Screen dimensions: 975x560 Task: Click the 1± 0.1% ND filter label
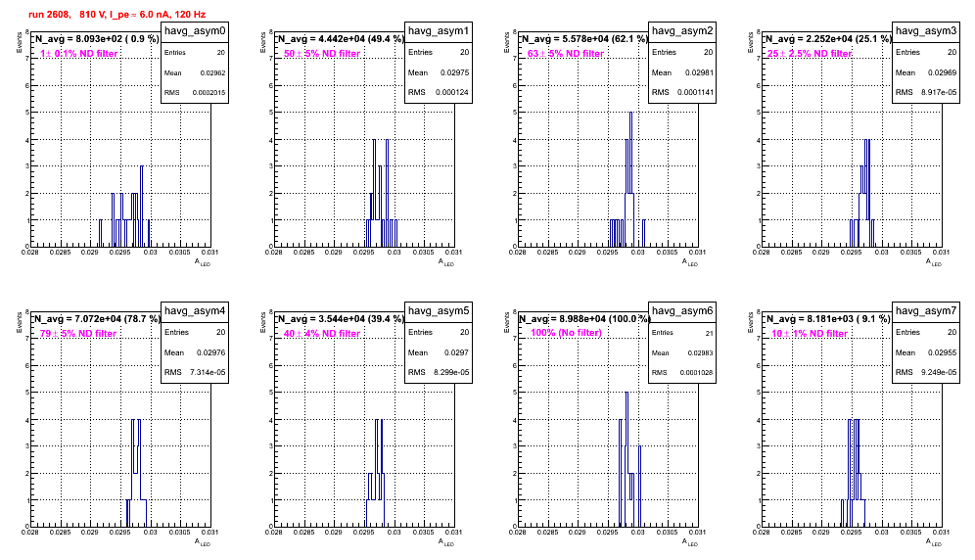click(x=79, y=54)
